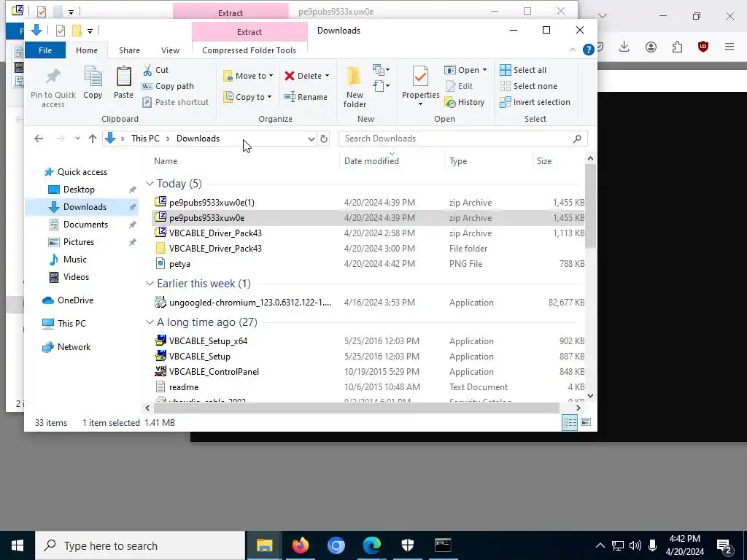Open file History from the ribbon
This screenshot has width=747, height=560.
(x=465, y=102)
